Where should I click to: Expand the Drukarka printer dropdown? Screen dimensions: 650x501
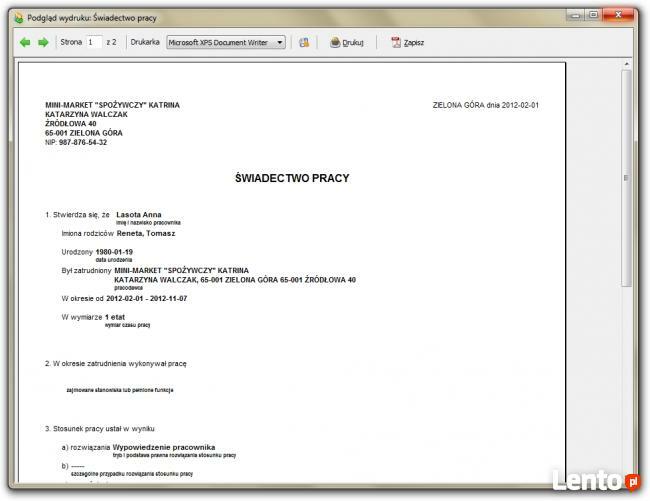tap(279, 43)
